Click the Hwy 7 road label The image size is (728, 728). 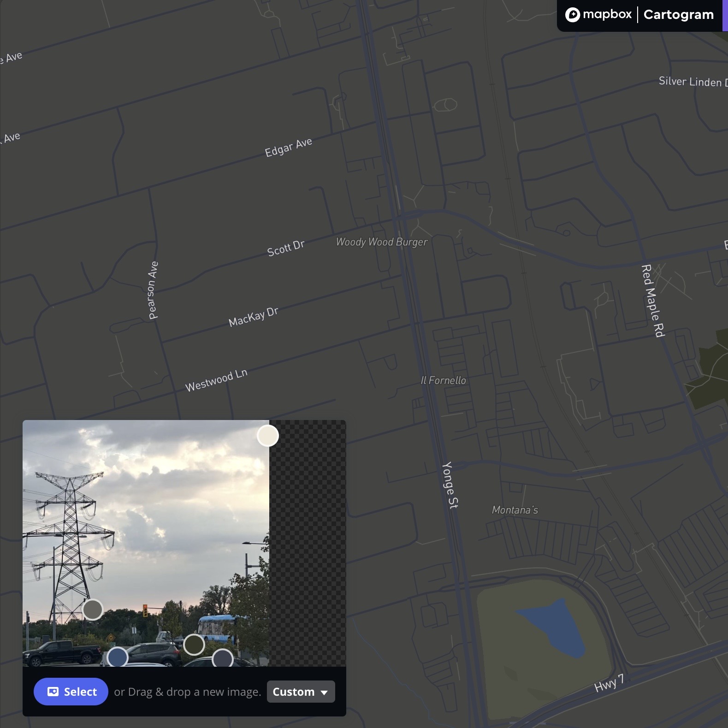[x=609, y=683]
